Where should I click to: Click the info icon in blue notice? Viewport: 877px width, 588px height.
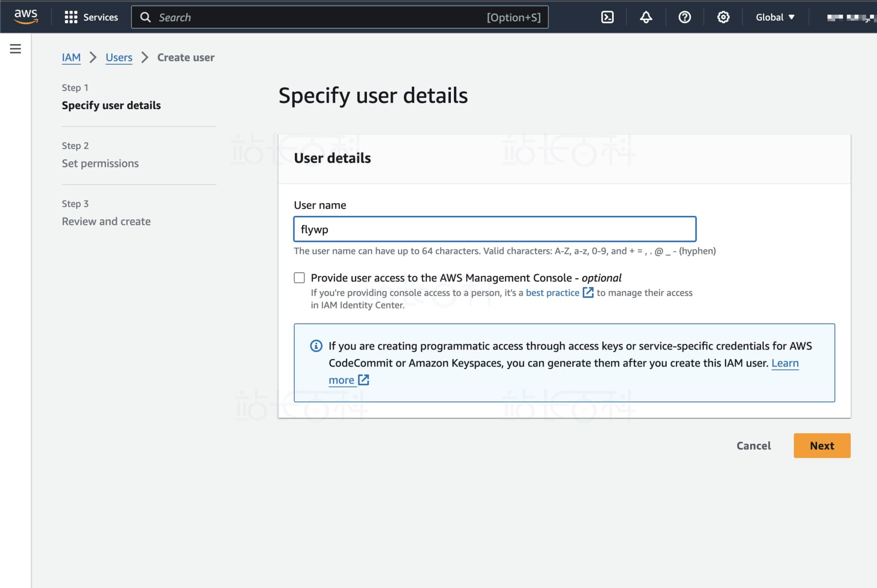pyautogui.click(x=316, y=346)
